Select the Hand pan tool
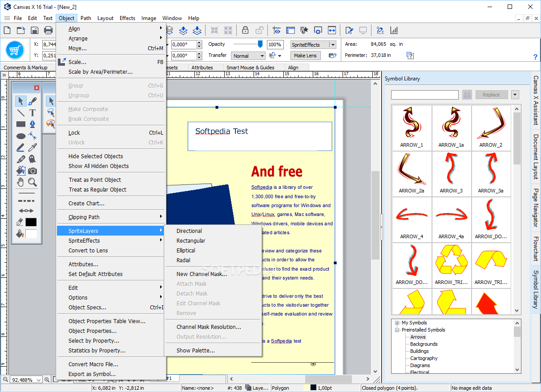Image resolution: width=541 pixels, height=392 pixels. click(20, 182)
